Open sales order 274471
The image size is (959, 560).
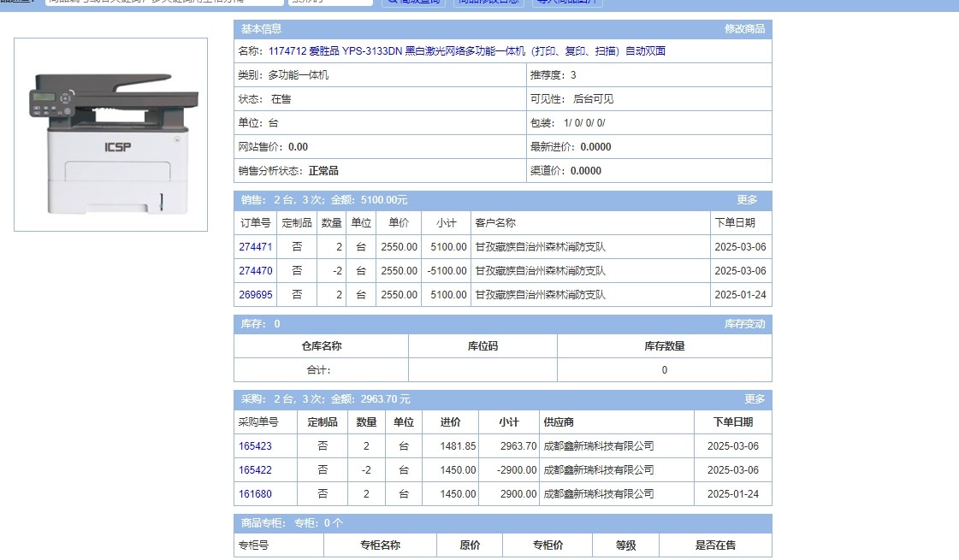(x=255, y=247)
